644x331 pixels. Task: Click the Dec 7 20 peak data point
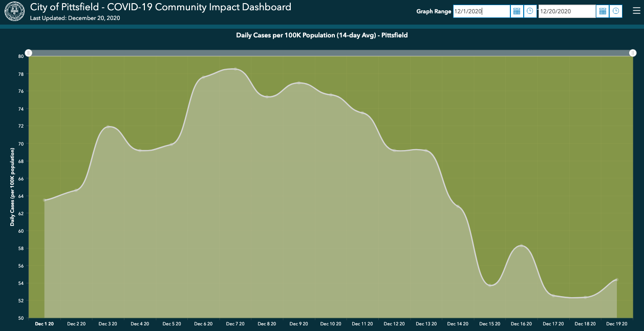click(235, 69)
